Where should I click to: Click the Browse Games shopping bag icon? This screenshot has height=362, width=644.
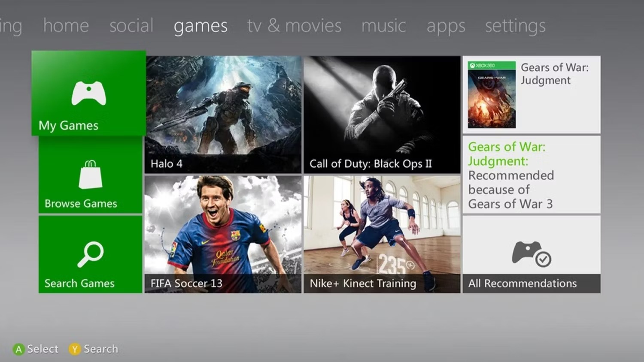(x=90, y=174)
